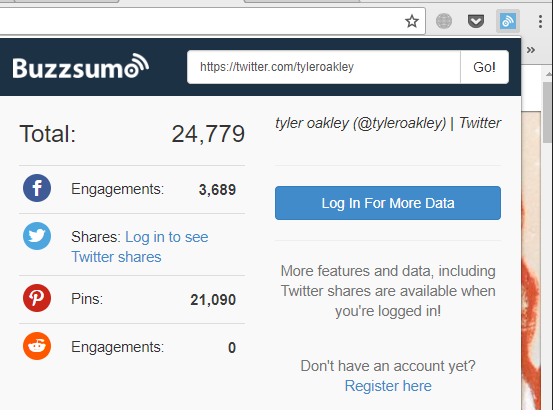553x410 pixels.
Task: Select the tyler oakley page title
Action: click(388, 123)
